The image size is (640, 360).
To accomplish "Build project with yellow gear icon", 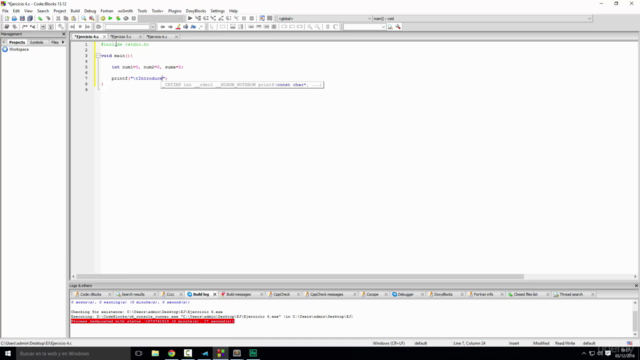I will tap(103, 18).
